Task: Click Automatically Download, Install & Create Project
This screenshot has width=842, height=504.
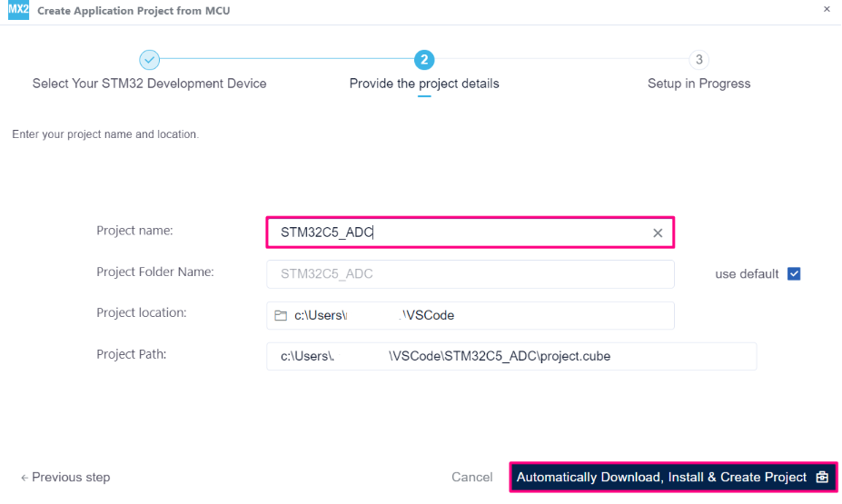Action: pos(661,477)
